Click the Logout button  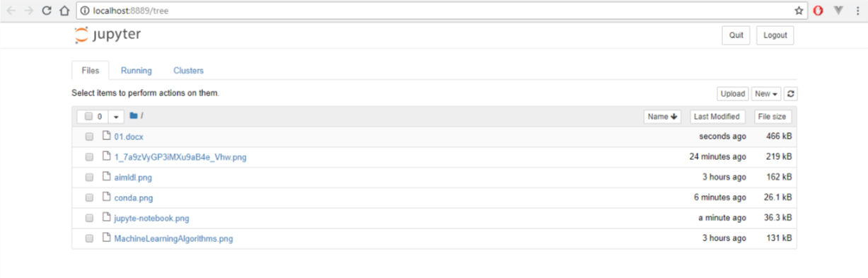tap(775, 35)
